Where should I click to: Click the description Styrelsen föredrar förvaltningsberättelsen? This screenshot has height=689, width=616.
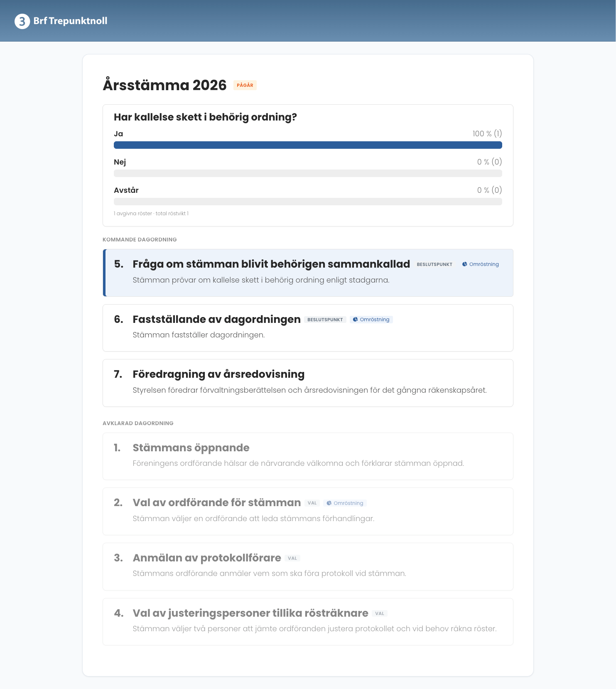click(309, 390)
